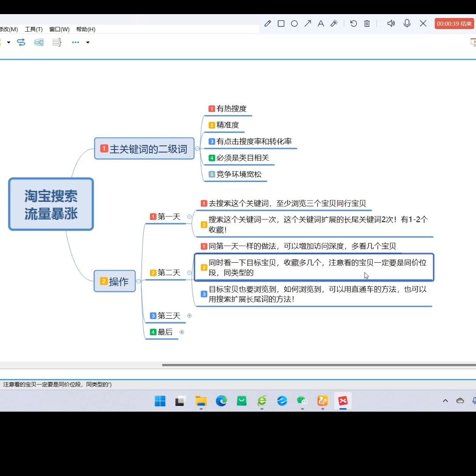Open the 窗口(W) menu

tap(59, 29)
